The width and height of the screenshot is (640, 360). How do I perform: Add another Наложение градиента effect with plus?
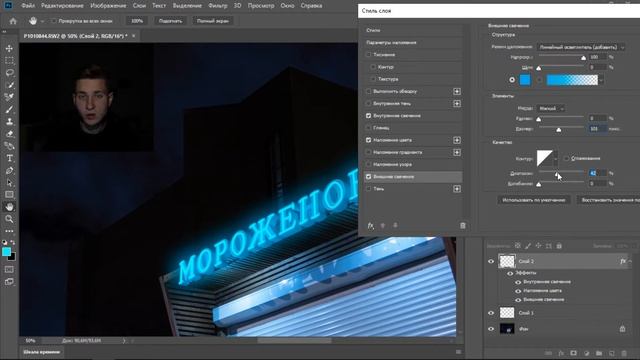tap(457, 152)
